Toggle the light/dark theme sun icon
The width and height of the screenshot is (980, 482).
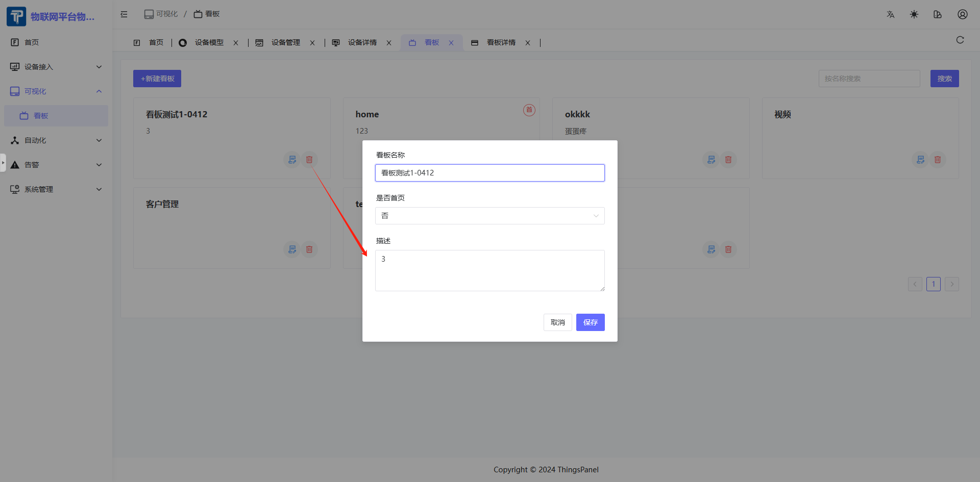pos(914,14)
